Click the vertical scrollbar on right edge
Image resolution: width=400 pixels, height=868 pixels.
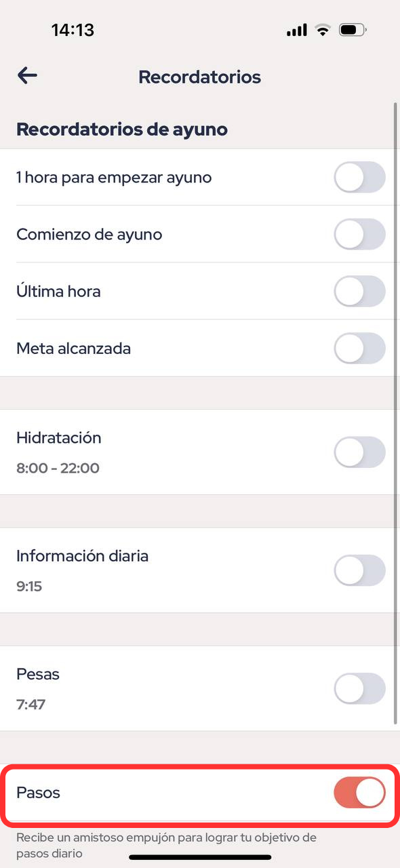395,414
